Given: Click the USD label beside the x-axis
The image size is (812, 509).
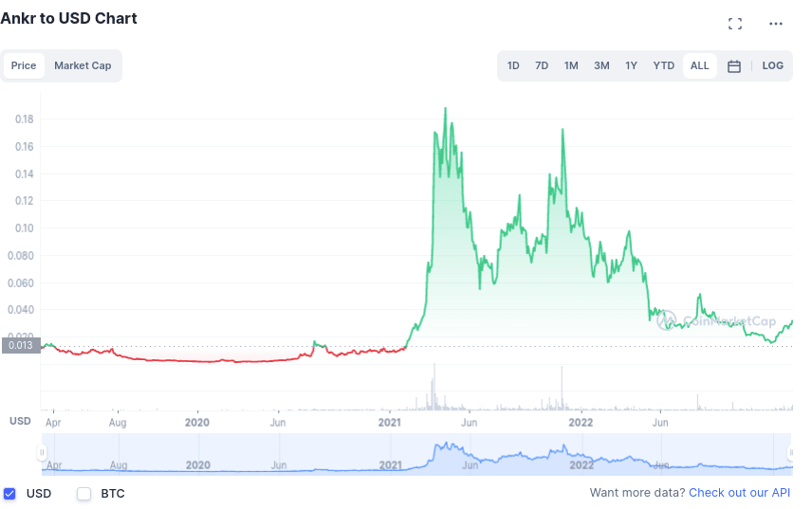Looking at the screenshot, I should coord(20,421).
